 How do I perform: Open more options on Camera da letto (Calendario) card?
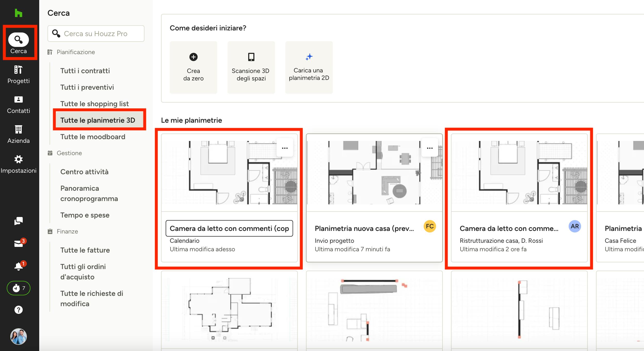point(285,148)
